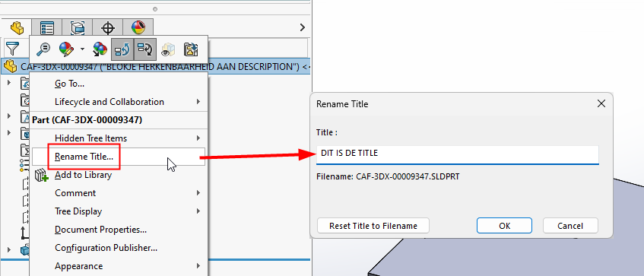Click the feature tree filter field

(x=258, y=48)
